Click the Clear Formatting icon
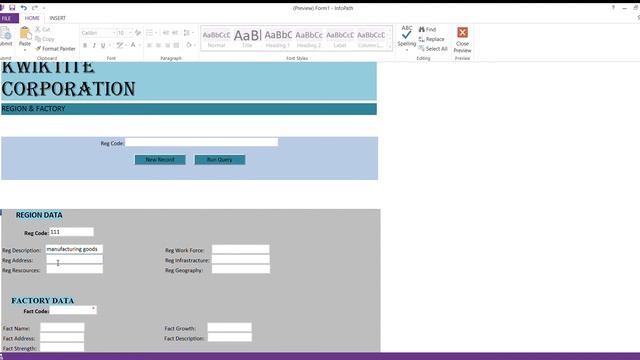The height and width of the screenshot is (360, 640). click(x=138, y=33)
